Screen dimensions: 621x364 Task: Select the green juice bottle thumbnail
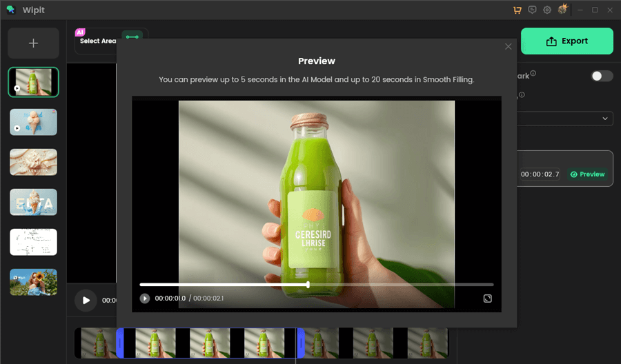coord(33,82)
